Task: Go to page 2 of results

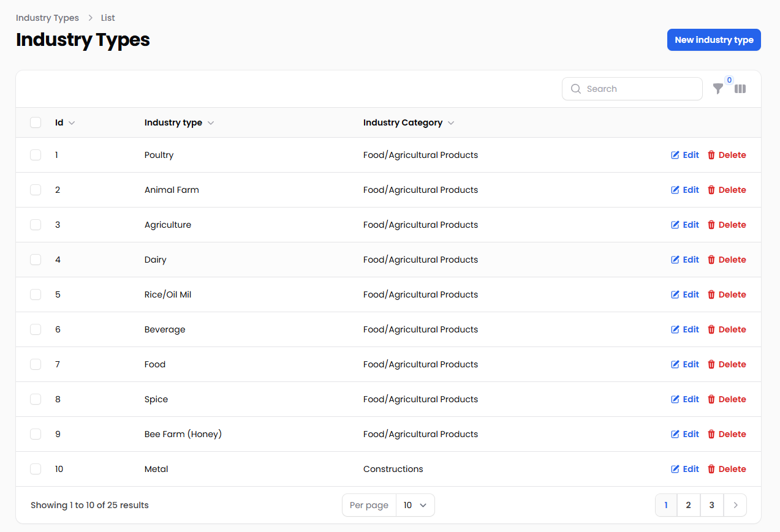Action: pos(689,505)
